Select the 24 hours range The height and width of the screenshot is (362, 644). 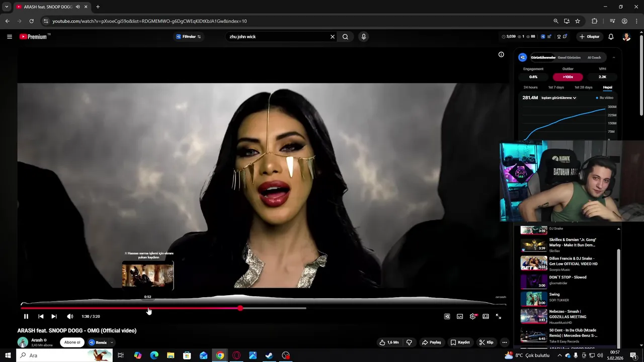coord(530,87)
